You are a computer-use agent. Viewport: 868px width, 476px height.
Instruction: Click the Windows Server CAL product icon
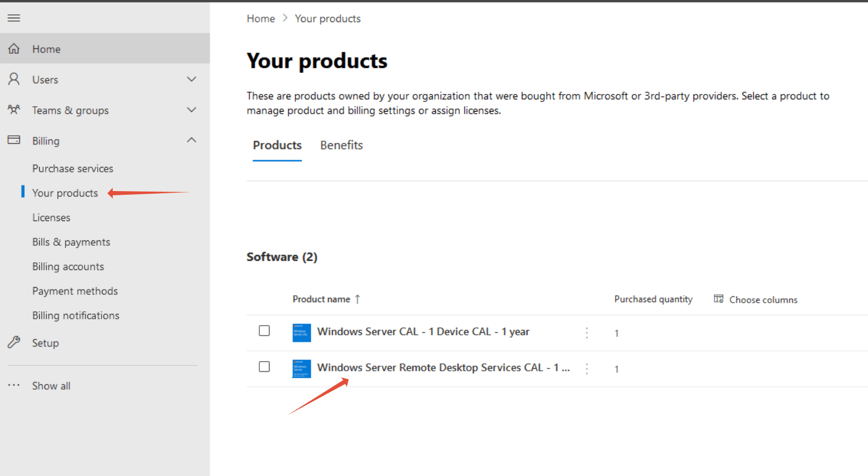coord(302,333)
